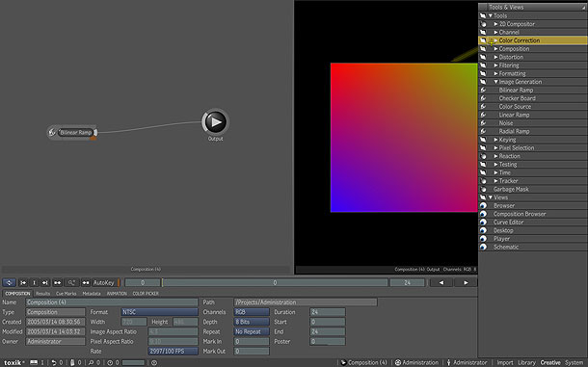Image resolution: width=588 pixels, height=367 pixels.
Task: Expand the Color Correction category
Action: click(495, 40)
